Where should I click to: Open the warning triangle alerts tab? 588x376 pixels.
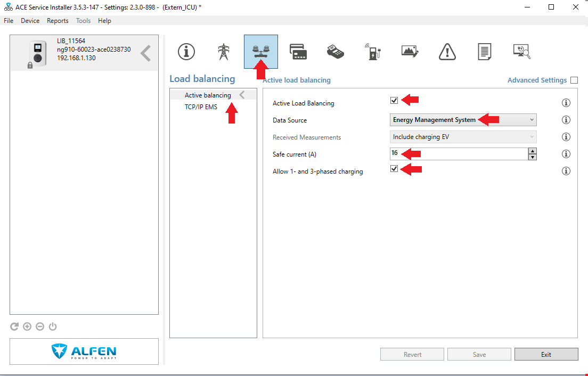447,52
